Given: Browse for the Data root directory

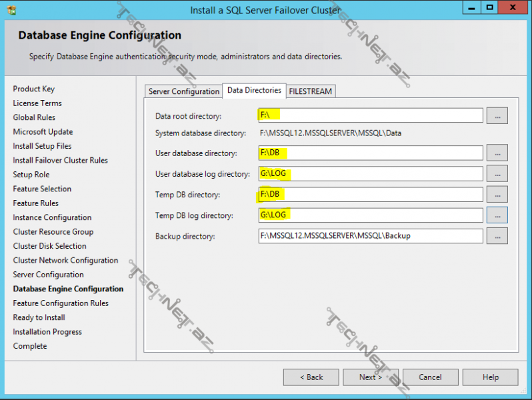Looking at the screenshot, I should 497,115.
